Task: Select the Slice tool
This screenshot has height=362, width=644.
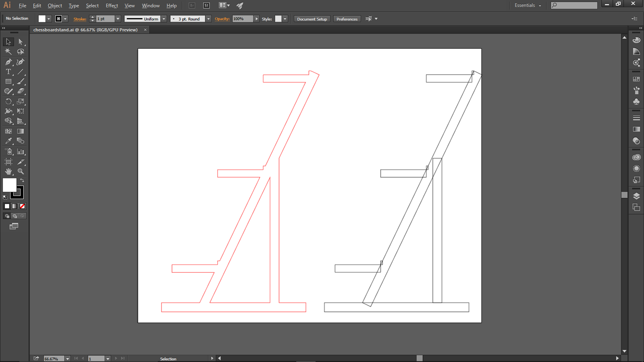Action: [20, 162]
